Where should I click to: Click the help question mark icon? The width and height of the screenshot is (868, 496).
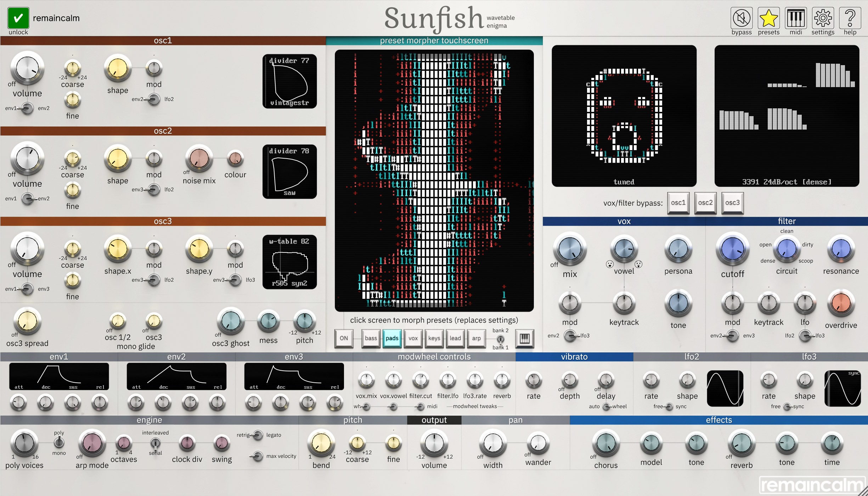(850, 18)
